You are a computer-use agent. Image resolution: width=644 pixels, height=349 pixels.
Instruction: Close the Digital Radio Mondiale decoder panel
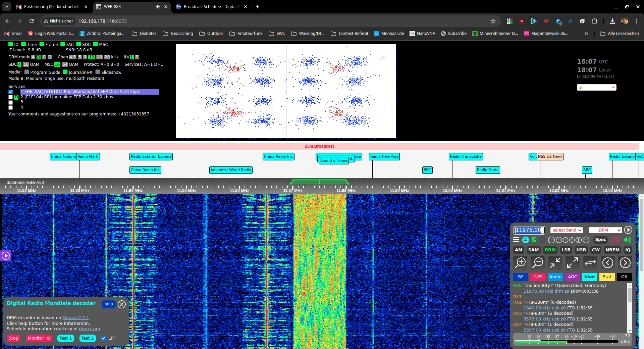point(122,304)
